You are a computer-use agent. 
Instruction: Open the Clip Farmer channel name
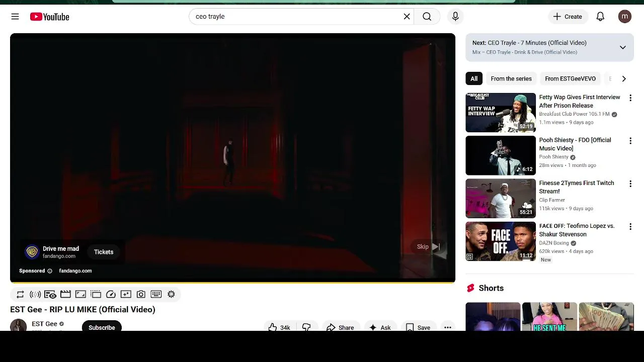[x=552, y=200]
